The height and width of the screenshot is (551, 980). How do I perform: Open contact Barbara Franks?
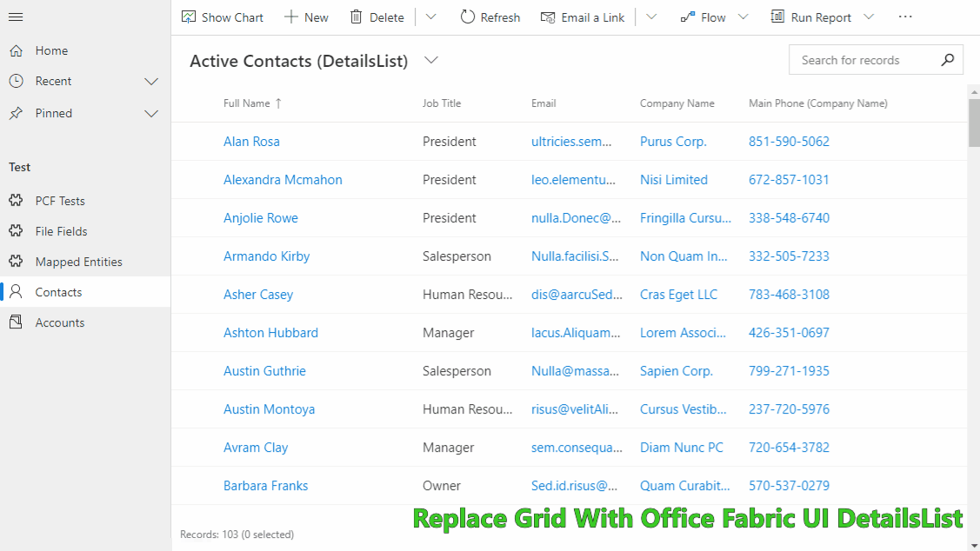(265, 486)
